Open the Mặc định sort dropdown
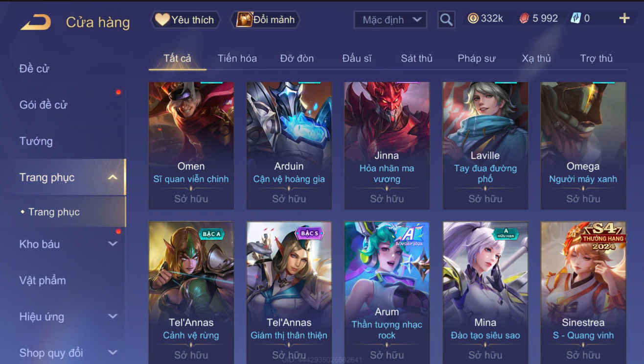Image resolution: width=644 pixels, height=364 pixels. [390, 20]
